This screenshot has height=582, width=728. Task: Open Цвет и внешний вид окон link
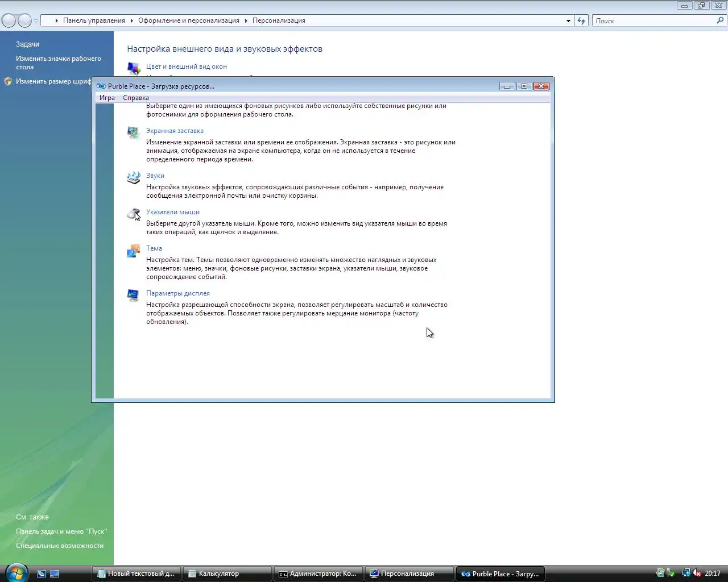[187, 66]
